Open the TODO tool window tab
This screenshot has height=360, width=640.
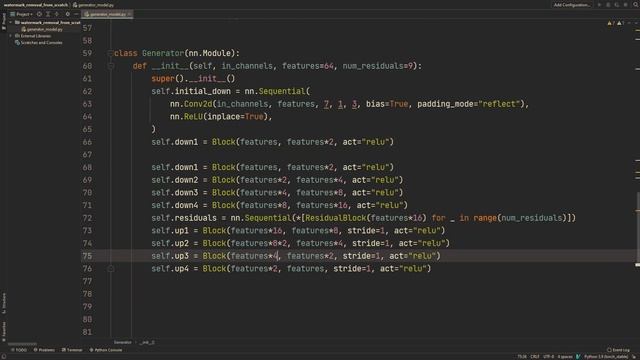[x=19, y=350]
